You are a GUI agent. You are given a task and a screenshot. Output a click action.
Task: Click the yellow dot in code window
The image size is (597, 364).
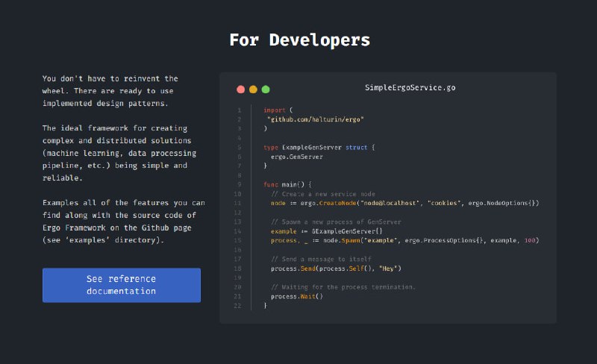pyautogui.click(x=253, y=90)
